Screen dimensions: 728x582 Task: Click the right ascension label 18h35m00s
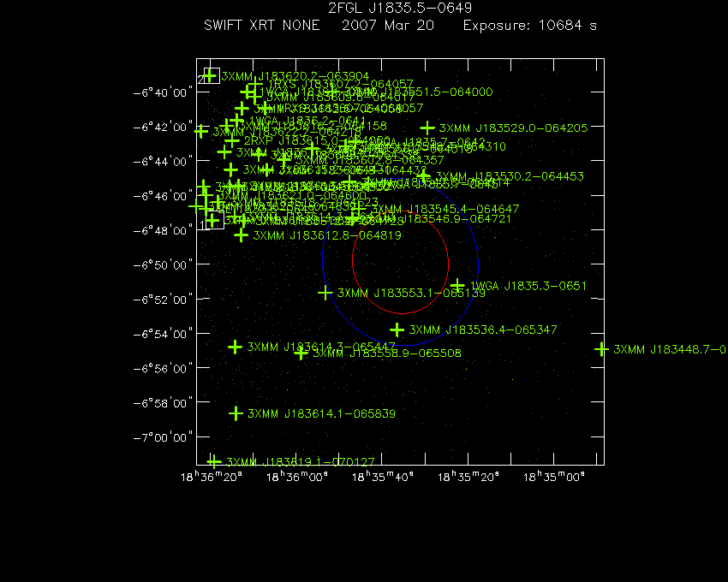click(x=554, y=477)
